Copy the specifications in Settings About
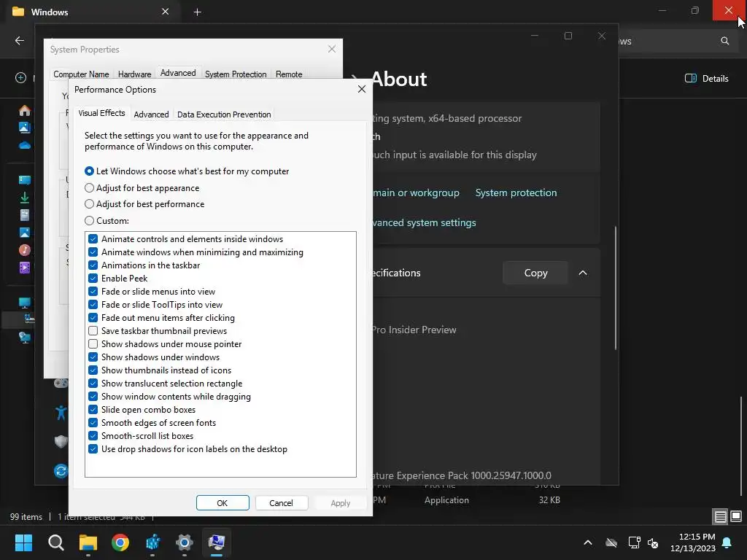 click(x=535, y=273)
